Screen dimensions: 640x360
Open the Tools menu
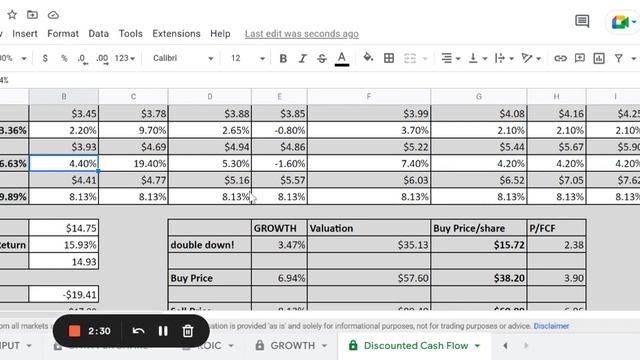coord(131,34)
